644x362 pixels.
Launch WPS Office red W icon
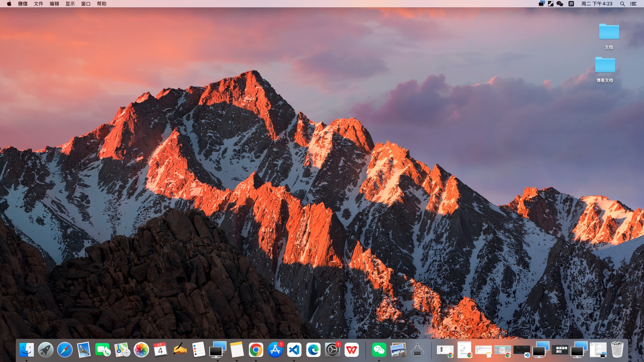click(x=352, y=350)
